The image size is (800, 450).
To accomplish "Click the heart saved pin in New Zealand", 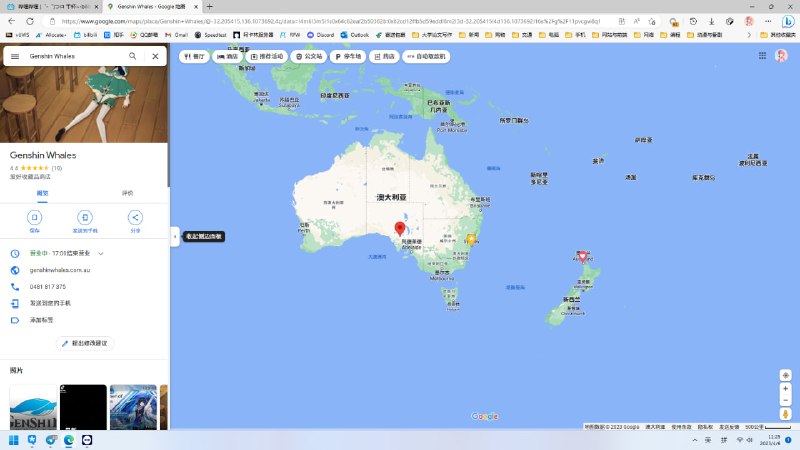I will 583,257.
